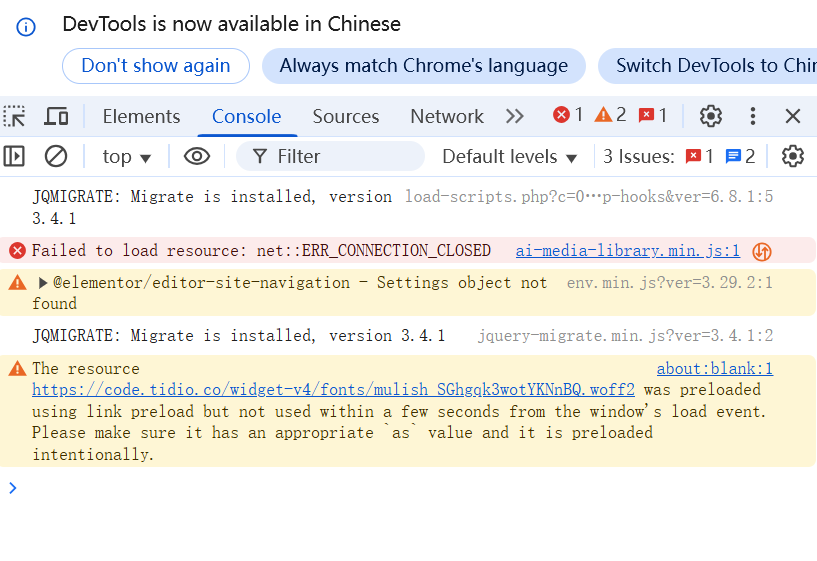Create live expression with the eye icon
Screen dimensions: 817x561
tap(197, 156)
